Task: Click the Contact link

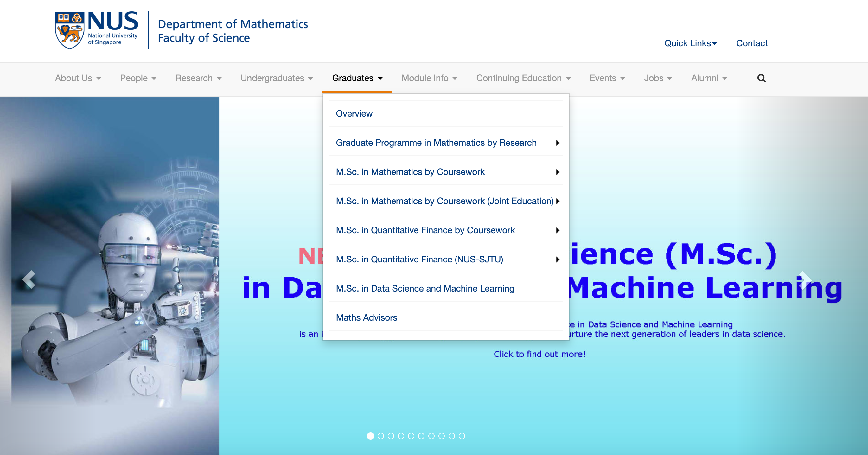Action: coord(752,43)
